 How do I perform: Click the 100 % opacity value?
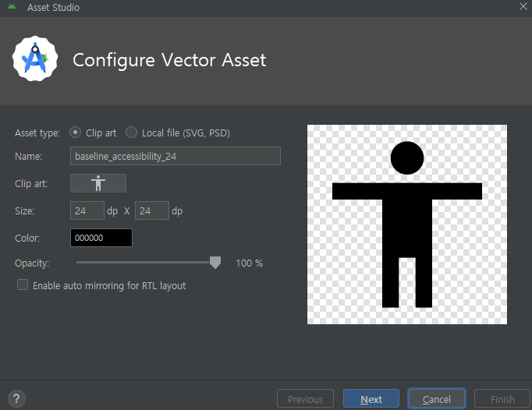pyautogui.click(x=250, y=263)
